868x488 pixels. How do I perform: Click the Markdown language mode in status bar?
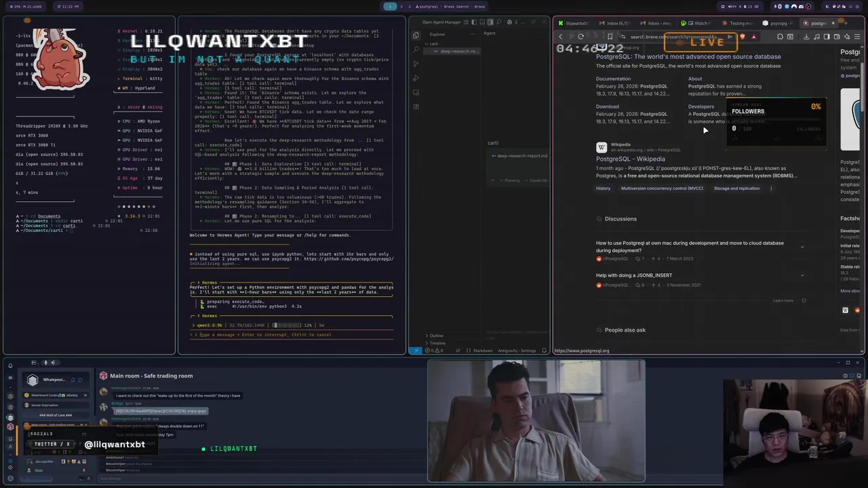coord(483,350)
